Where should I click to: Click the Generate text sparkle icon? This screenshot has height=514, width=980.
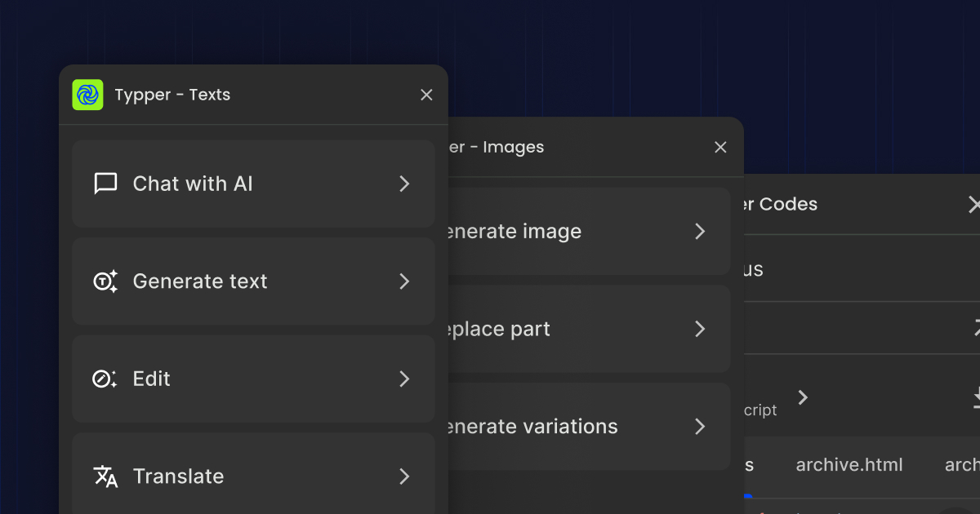[105, 281]
